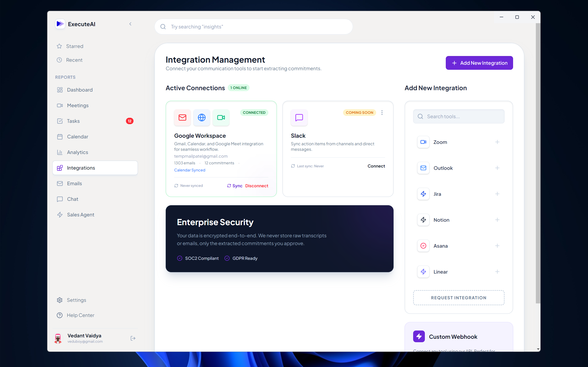This screenshot has width=588, height=367.
Task: Add Notion using its plus icon
Action: [497, 220]
